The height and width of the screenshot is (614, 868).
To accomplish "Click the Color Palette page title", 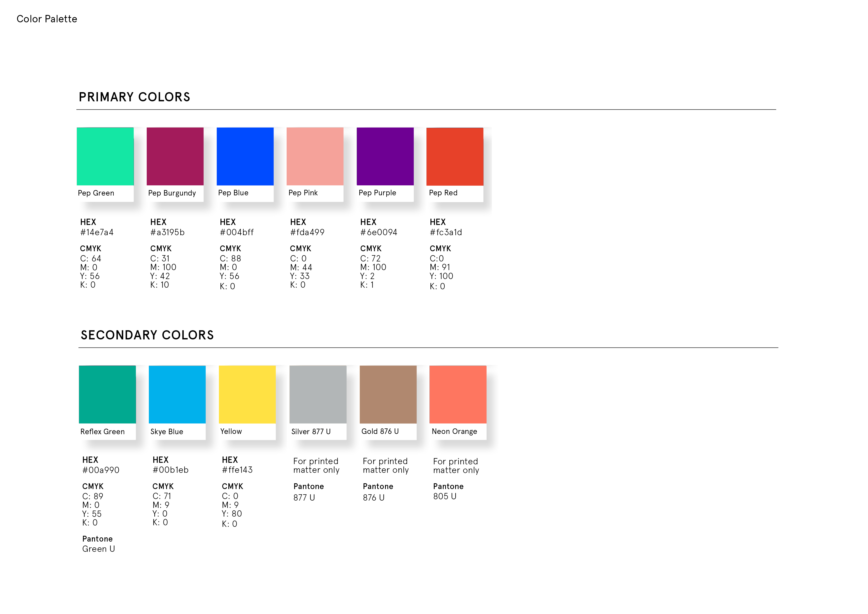I will [x=47, y=19].
